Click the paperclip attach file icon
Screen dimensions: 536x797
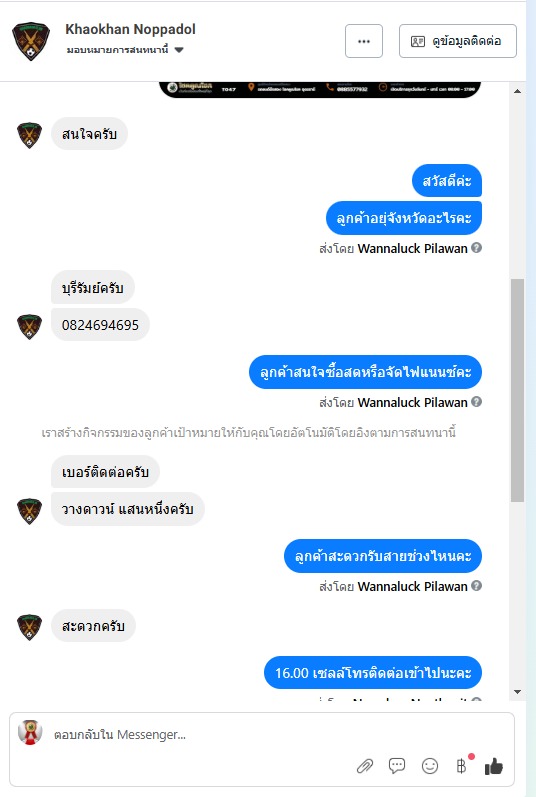pyautogui.click(x=364, y=765)
